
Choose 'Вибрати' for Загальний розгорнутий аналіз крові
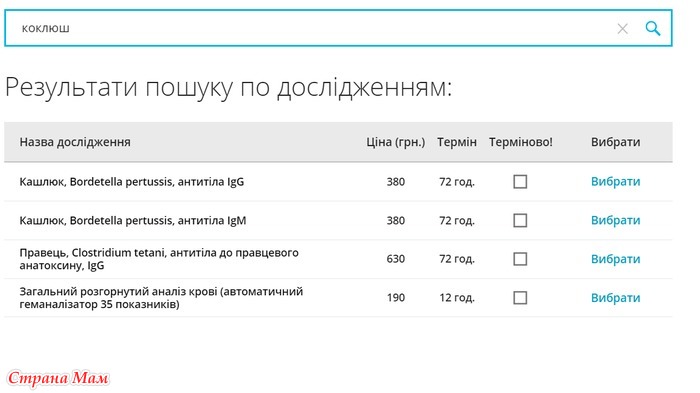tap(615, 298)
